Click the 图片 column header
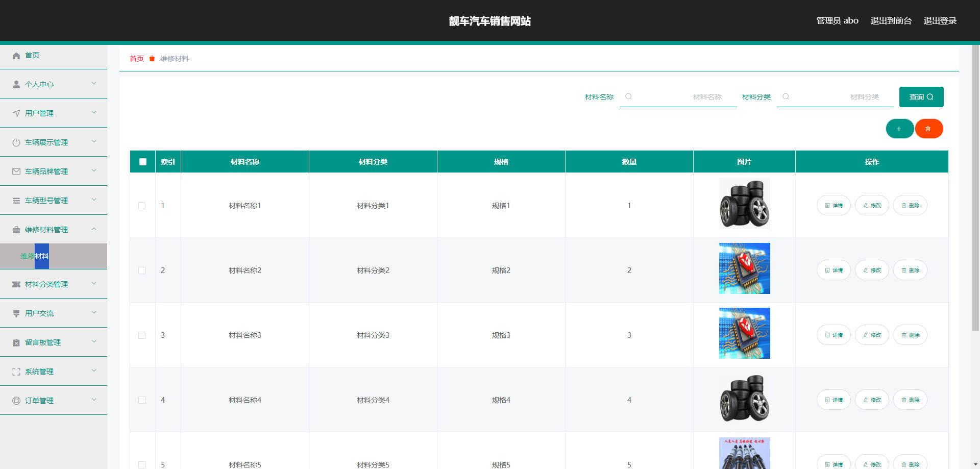The width and height of the screenshot is (980, 469). (x=744, y=162)
